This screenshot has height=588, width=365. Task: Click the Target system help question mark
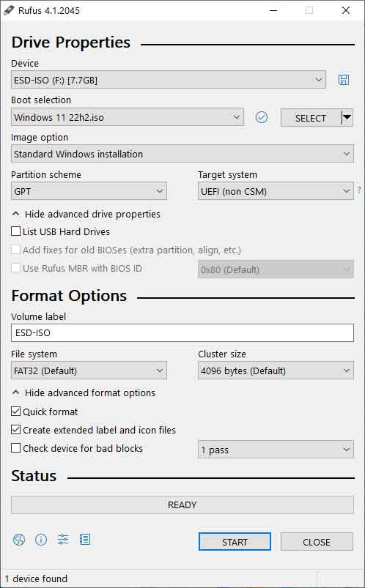point(359,190)
